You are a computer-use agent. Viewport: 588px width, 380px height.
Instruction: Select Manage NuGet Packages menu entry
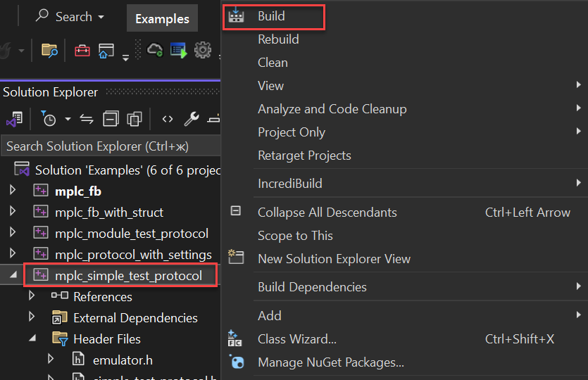(x=330, y=362)
